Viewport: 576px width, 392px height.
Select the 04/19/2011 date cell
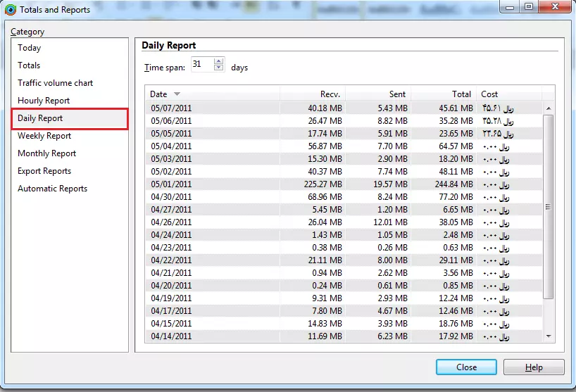(x=171, y=298)
